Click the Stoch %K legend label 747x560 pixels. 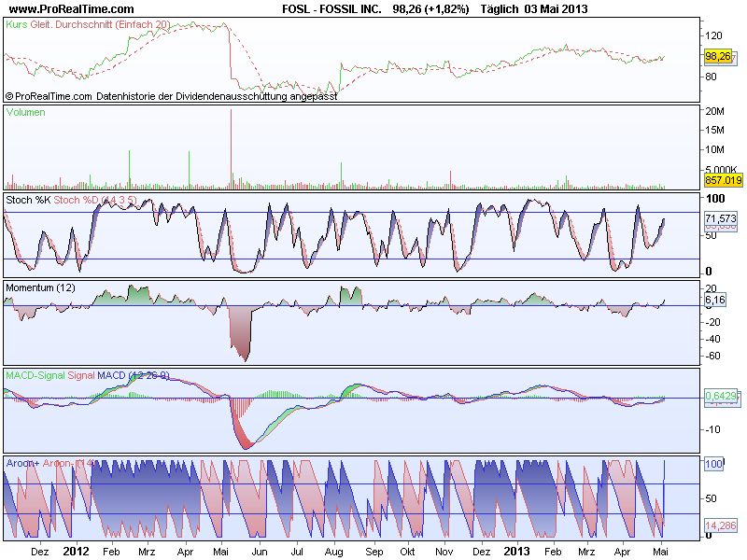pos(28,200)
